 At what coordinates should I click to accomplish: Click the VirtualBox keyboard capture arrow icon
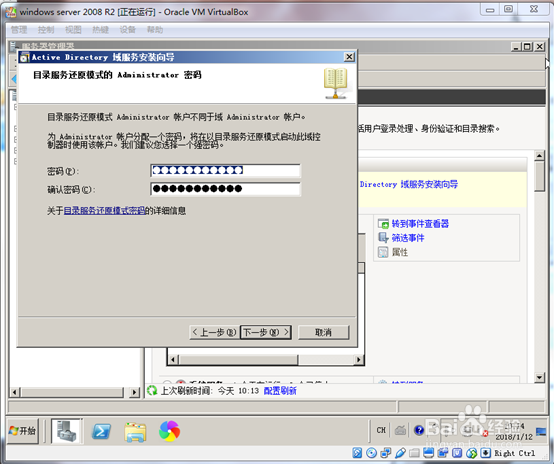click(x=485, y=453)
